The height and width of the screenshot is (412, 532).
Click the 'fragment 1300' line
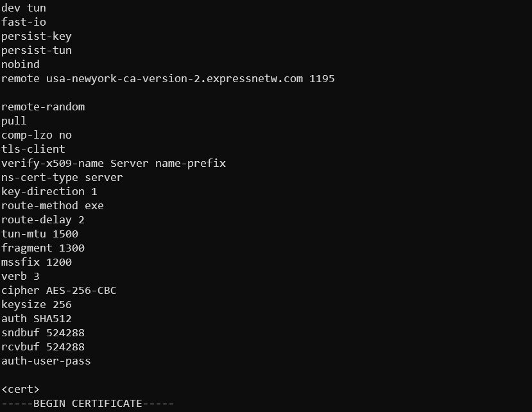coord(43,248)
